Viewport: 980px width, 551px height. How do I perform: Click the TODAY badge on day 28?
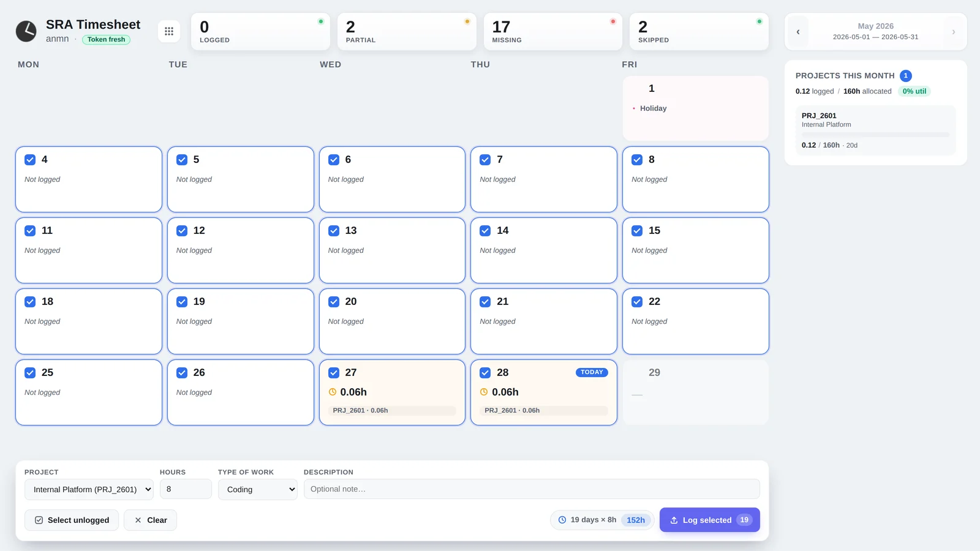point(592,372)
